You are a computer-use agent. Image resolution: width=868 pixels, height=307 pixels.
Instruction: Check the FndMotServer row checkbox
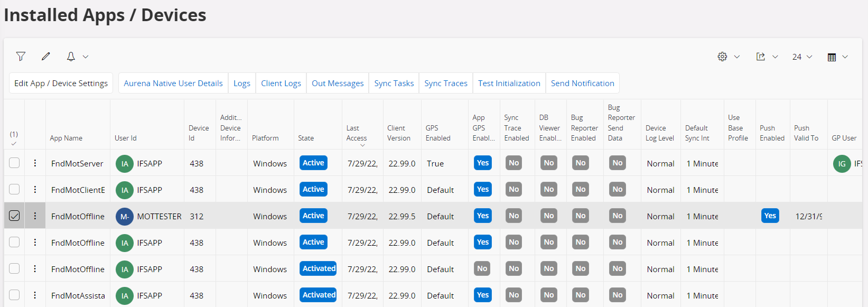click(14, 163)
